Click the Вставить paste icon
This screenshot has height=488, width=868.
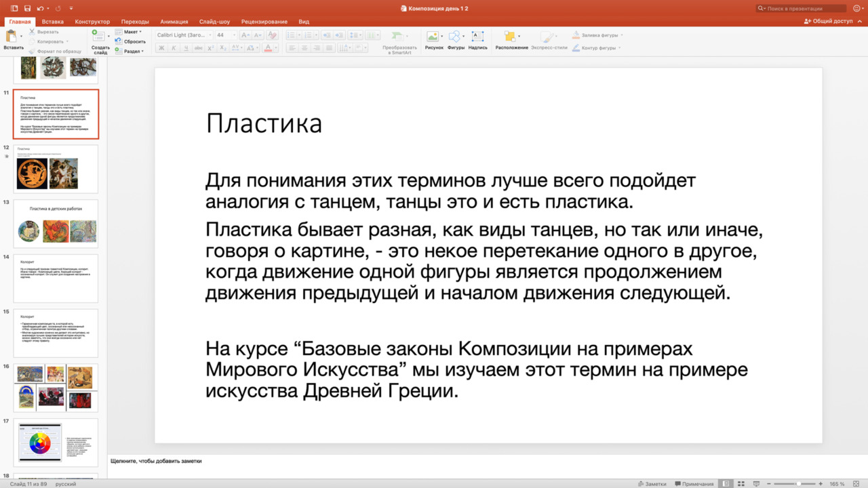tap(12, 37)
